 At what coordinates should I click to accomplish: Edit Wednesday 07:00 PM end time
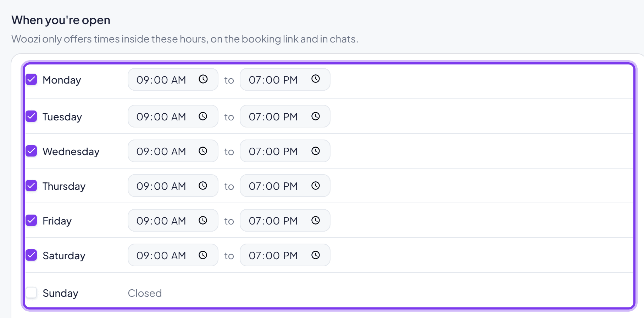285,151
